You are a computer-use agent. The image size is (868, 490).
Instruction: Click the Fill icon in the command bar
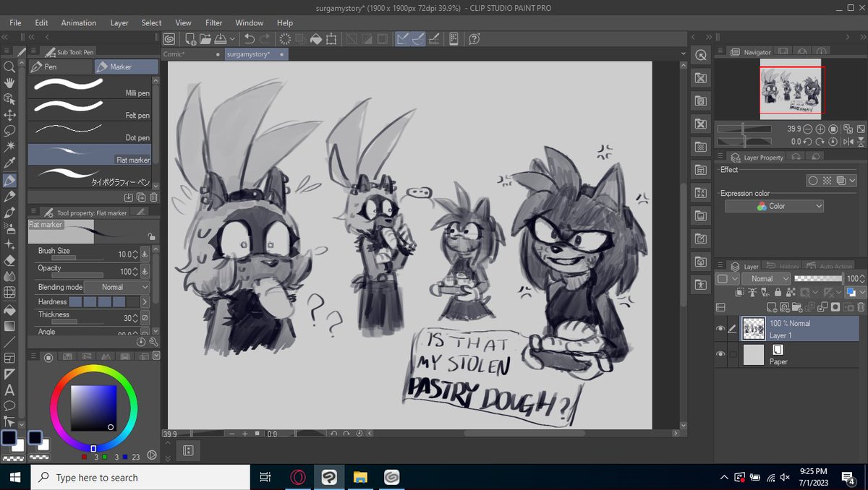316,39
